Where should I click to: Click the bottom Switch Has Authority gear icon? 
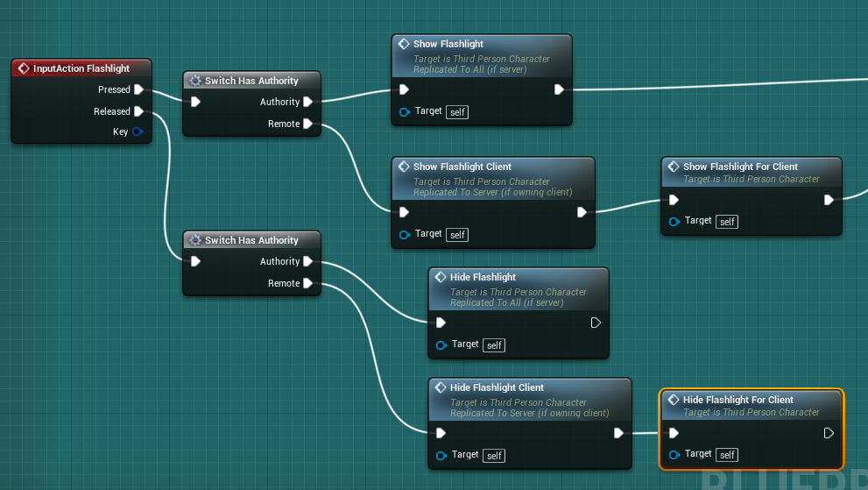click(194, 240)
